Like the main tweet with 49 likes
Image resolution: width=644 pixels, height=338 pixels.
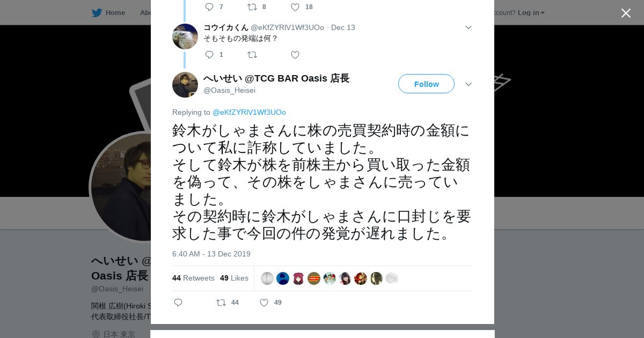(264, 303)
